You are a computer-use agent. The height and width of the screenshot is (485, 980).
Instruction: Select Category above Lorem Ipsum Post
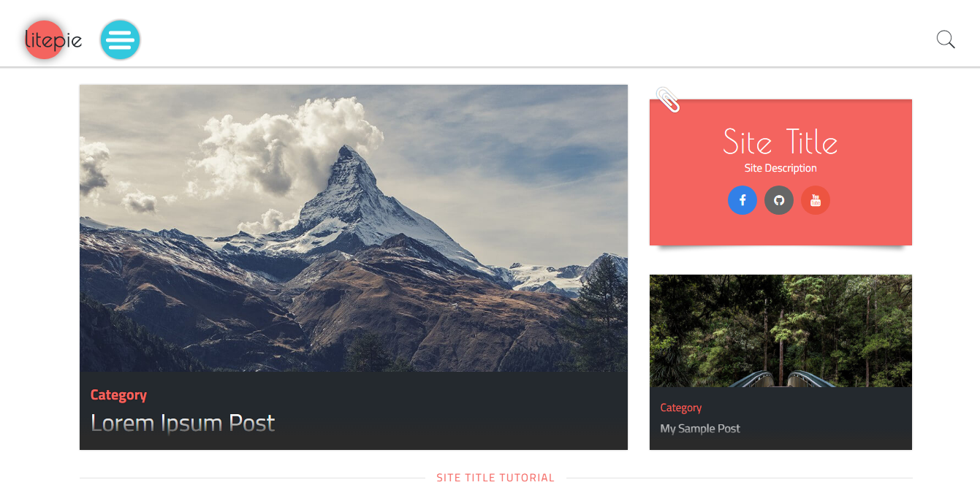click(118, 395)
